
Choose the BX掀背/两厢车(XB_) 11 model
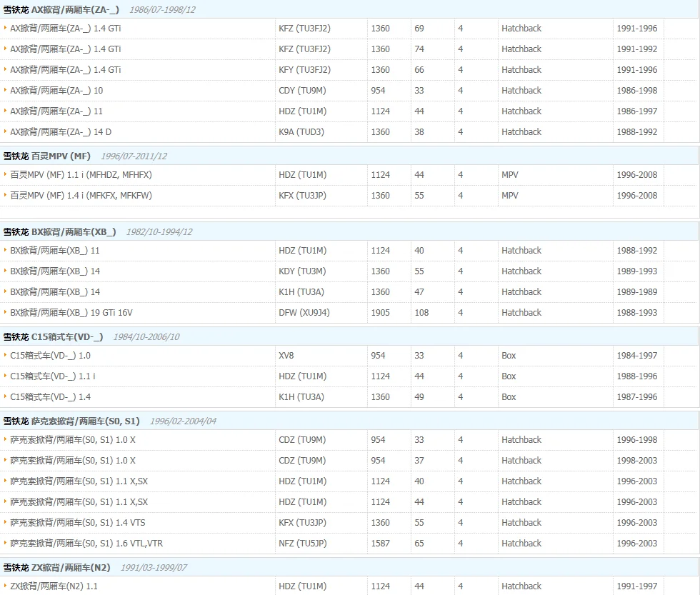(x=55, y=251)
